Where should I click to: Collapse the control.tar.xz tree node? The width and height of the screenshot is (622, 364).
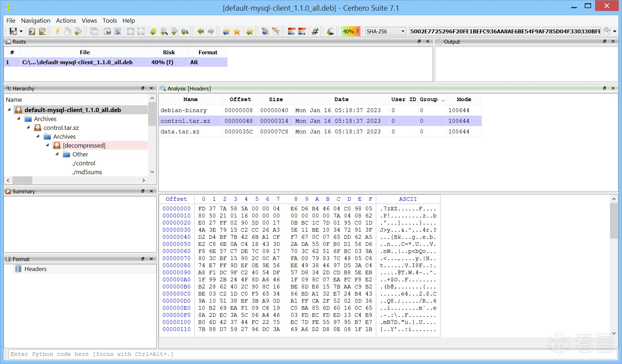point(28,127)
